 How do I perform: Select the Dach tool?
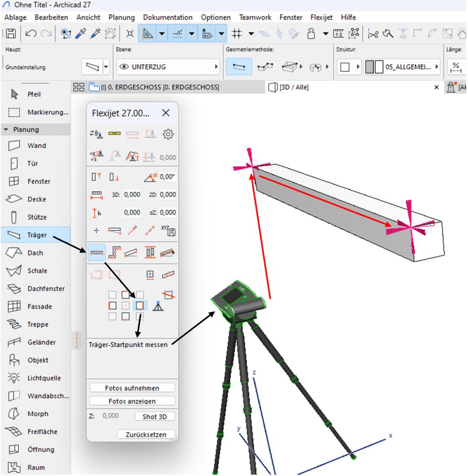click(36, 253)
